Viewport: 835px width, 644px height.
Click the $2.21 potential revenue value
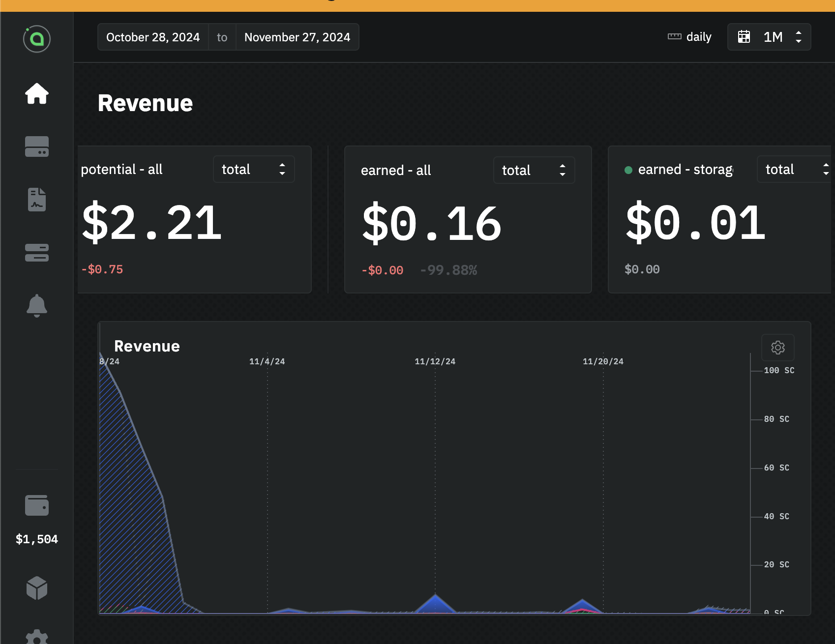click(x=152, y=223)
